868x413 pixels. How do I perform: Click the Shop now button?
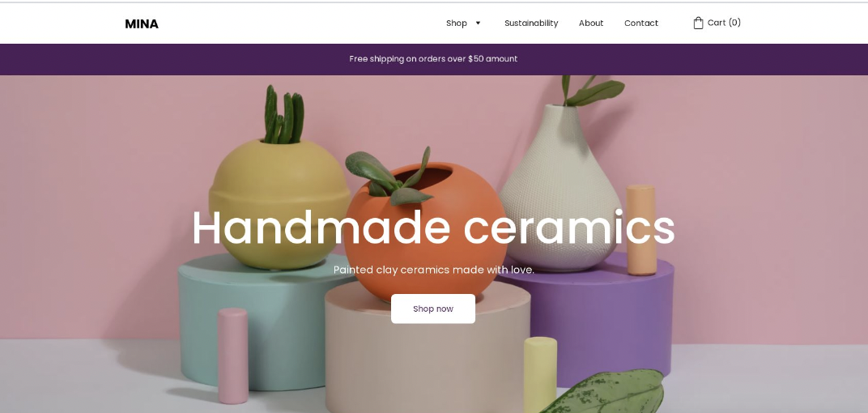433,309
